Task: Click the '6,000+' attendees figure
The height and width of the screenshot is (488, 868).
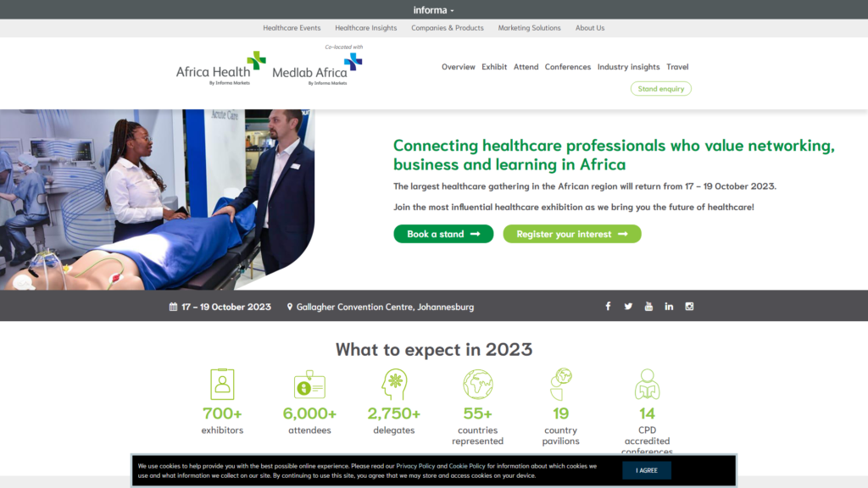Action: pyautogui.click(x=309, y=413)
